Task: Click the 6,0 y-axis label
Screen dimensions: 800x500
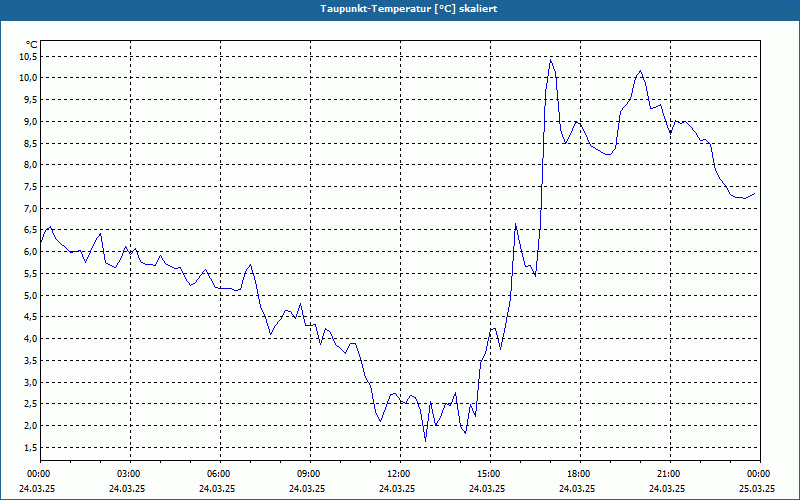Action: [31, 252]
